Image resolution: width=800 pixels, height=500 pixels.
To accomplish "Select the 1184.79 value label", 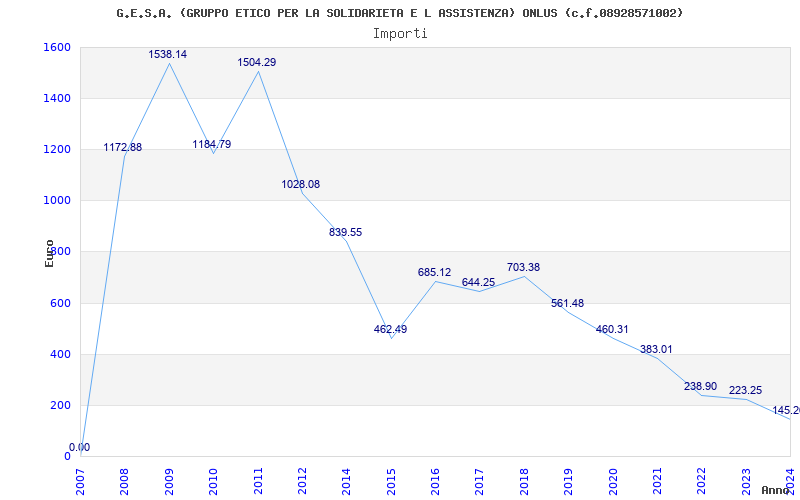I will pos(212,144).
